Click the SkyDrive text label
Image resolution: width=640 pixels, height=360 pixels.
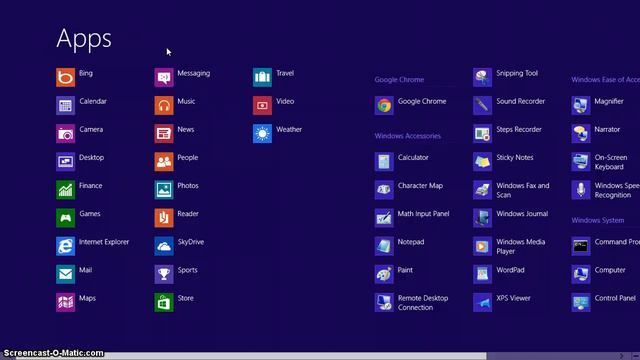tap(191, 242)
